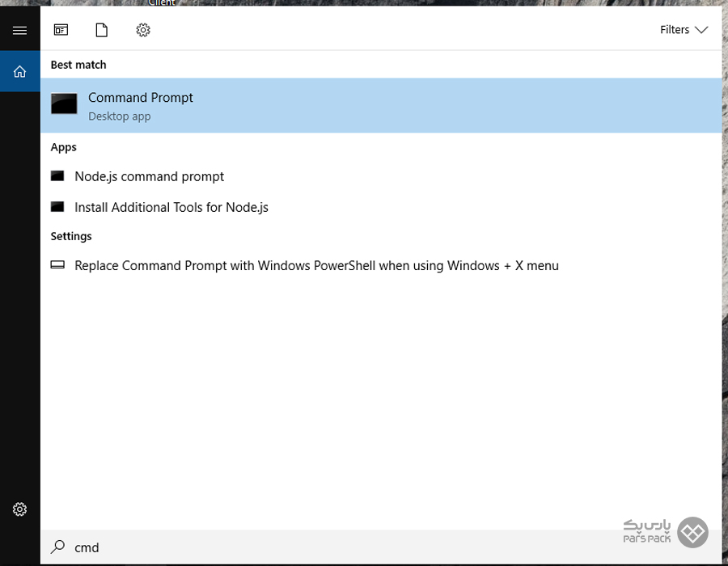
Task: Open Install Additional Tools for Node.js
Action: [381, 207]
